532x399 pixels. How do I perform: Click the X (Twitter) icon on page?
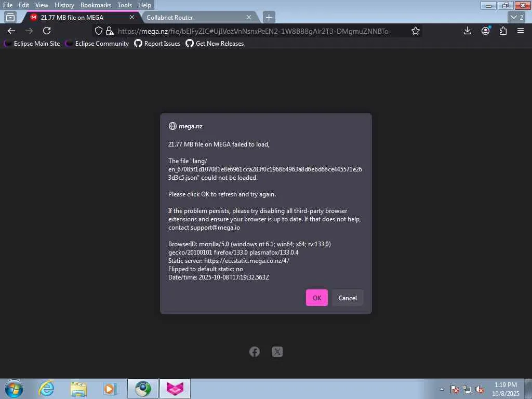[277, 352]
